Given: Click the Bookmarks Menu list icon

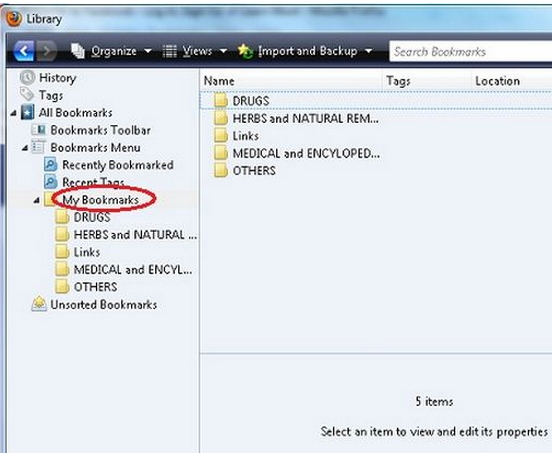Looking at the screenshot, I should 38,147.
